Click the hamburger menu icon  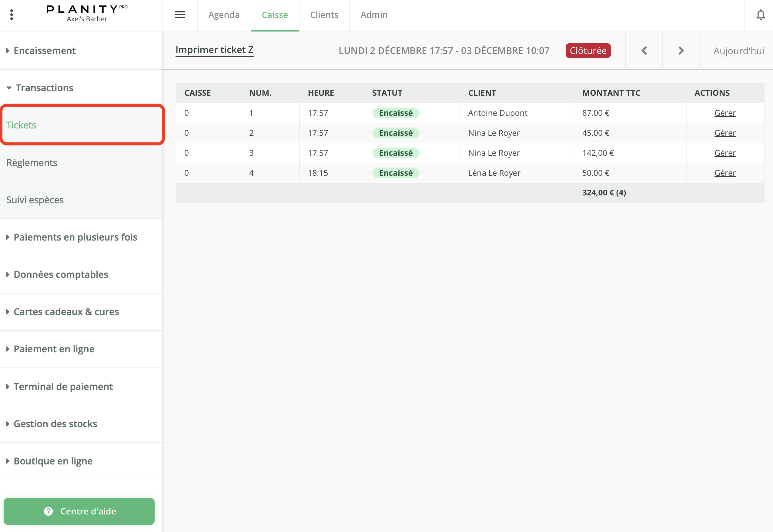pyautogui.click(x=180, y=15)
